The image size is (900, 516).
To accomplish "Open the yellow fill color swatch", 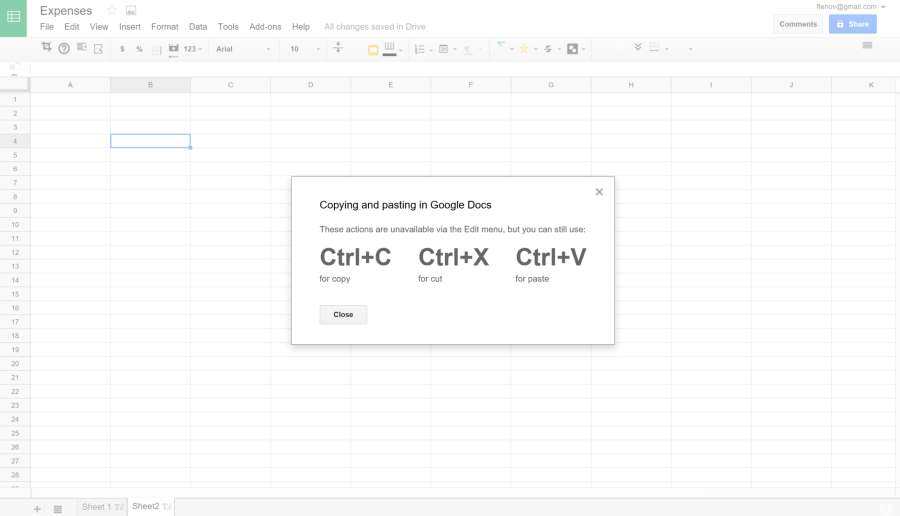I will [x=373, y=50].
